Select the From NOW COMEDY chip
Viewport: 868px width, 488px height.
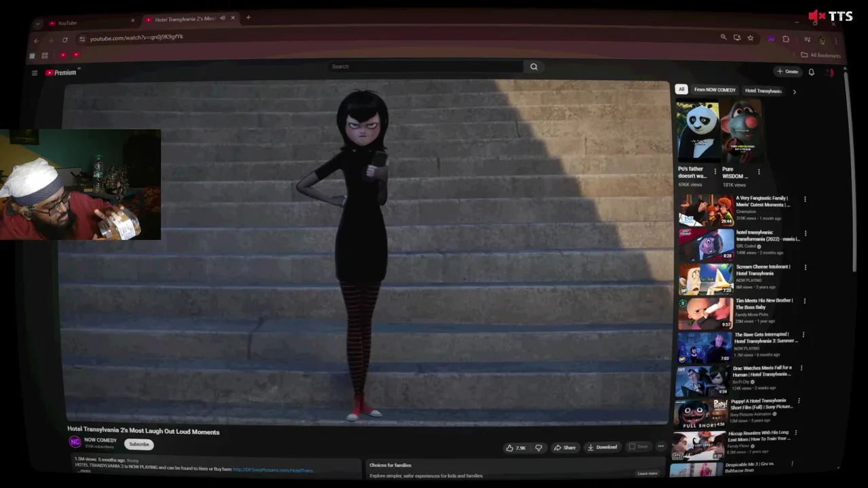coord(715,90)
